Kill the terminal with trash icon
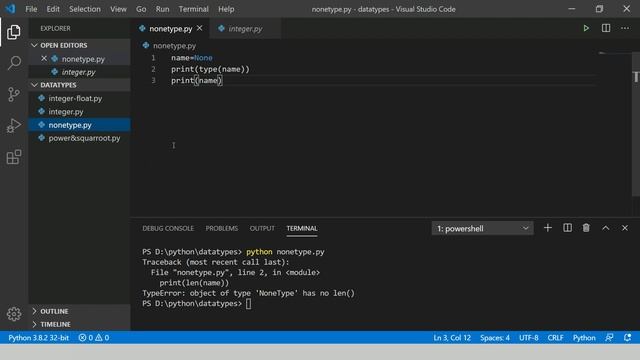 586,228
